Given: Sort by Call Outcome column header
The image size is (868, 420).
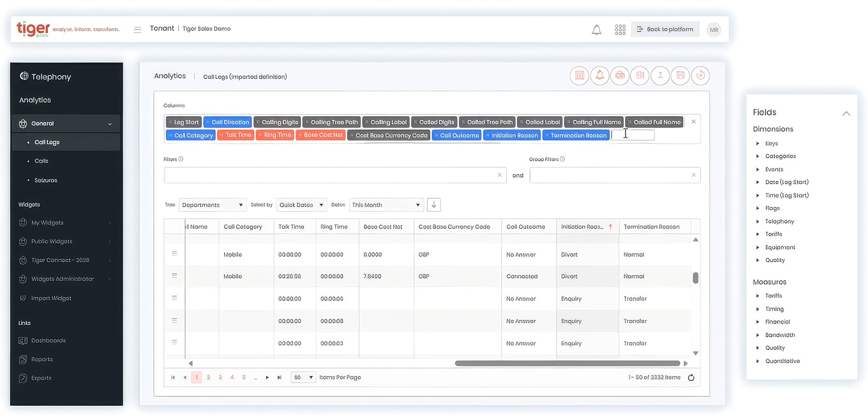Looking at the screenshot, I should [526, 227].
